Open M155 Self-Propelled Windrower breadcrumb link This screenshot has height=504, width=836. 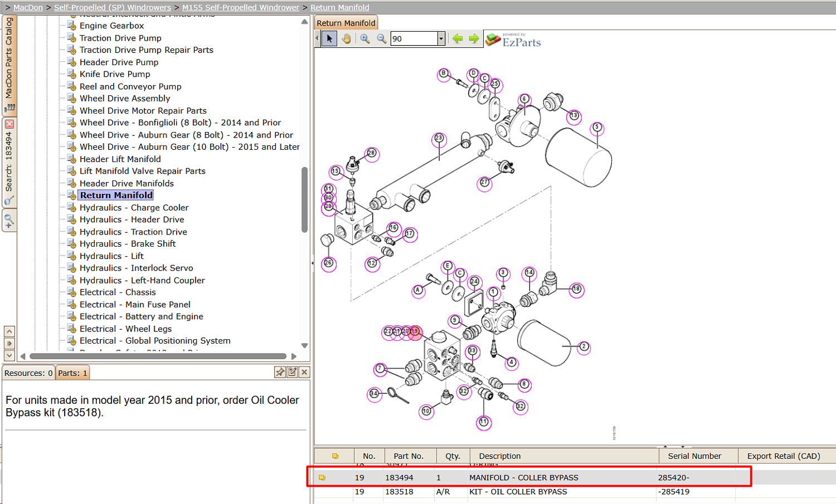click(x=241, y=8)
